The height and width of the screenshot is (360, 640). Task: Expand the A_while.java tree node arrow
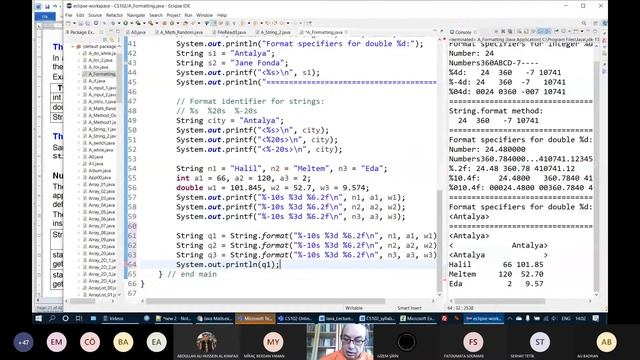pos(79,150)
